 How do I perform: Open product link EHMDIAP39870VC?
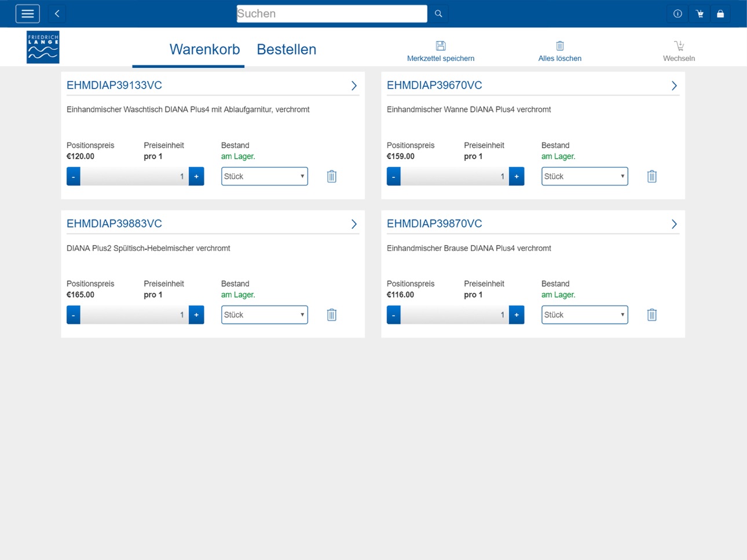click(x=434, y=224)
